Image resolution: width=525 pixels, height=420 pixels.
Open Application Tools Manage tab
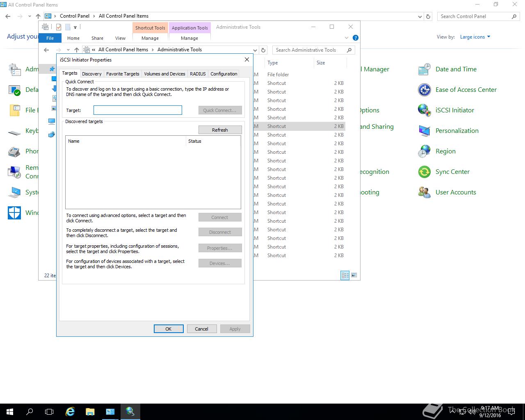point(189,38)
